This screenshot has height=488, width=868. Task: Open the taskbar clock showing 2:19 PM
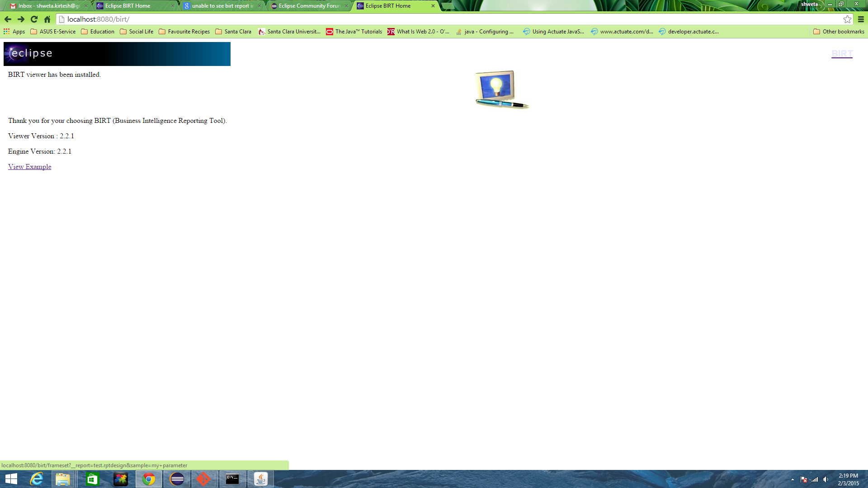848,479
